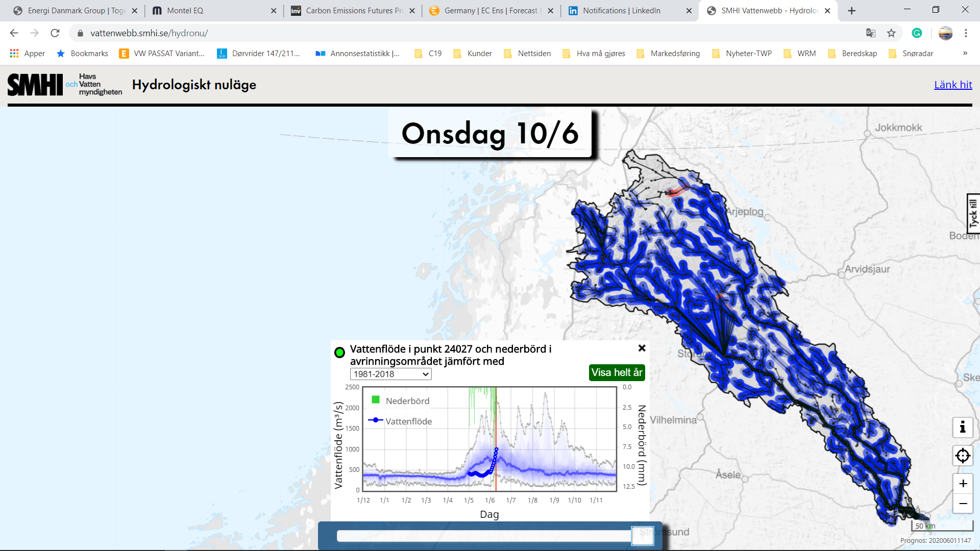This screenshot has height=551, width=980.
Task: Zoom in with the plus button
Action: pos(963,483)
